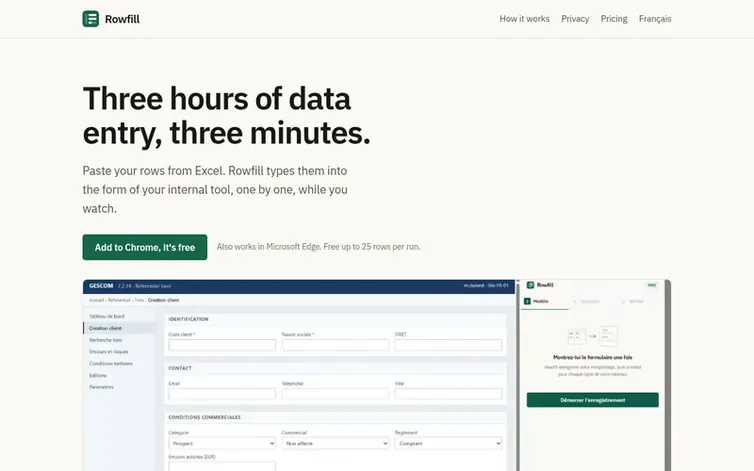Click the GESCOM title in demo app
The width and height of the screenshot is (754, 471).
[101, 286]
